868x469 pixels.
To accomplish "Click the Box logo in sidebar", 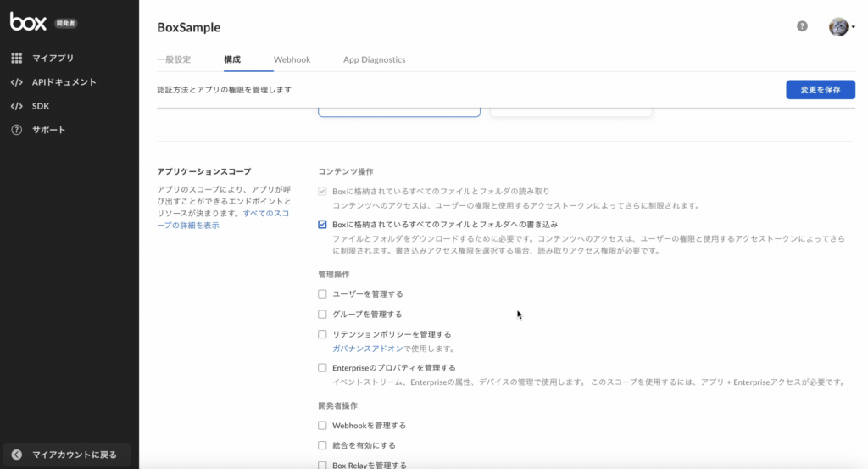I will point(28,21).
